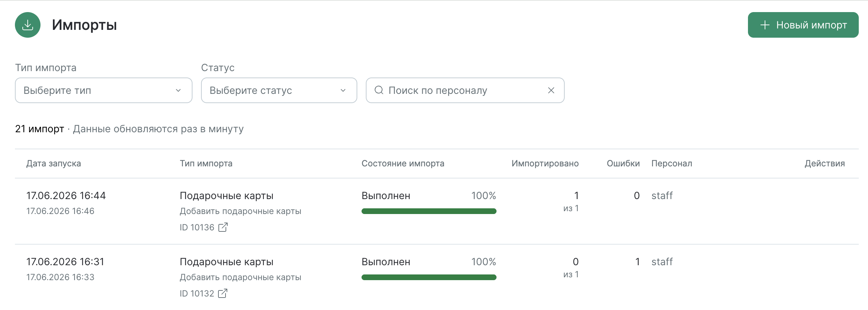Open the Выберите статус dropdown

tap(279, 90)
